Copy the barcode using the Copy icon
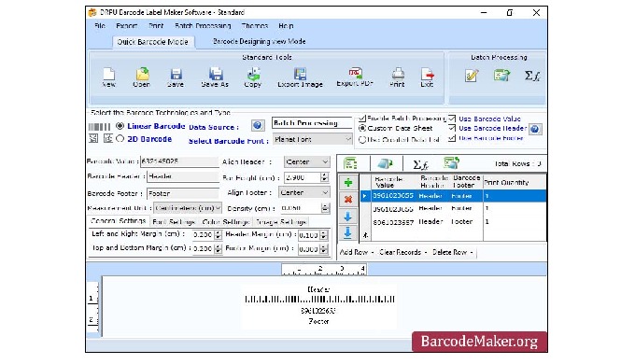This screenshot has width=635, height=364. point(253,74)
